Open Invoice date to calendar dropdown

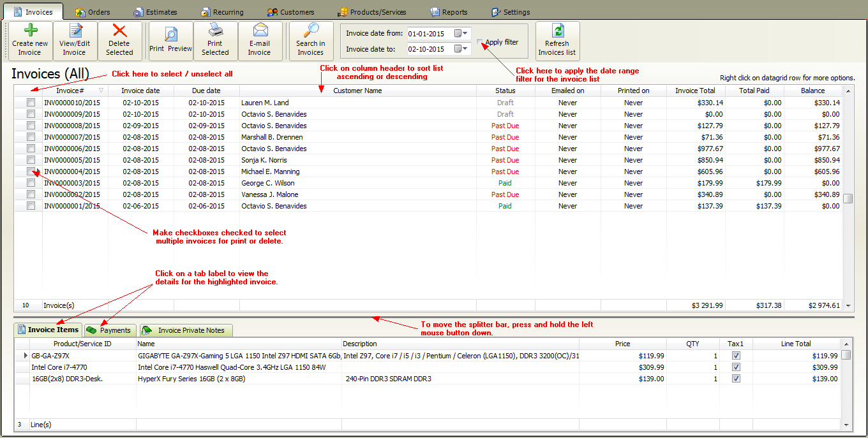pos(461,48)
